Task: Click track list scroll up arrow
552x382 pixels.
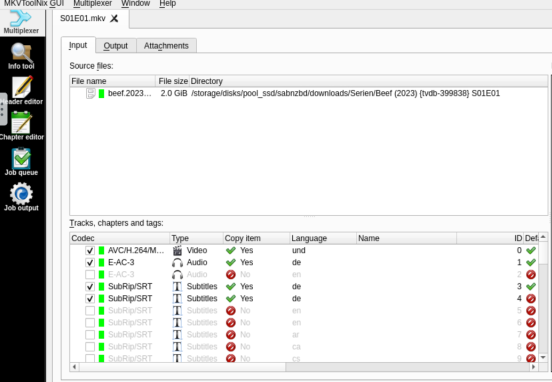Action: (543, 237)
